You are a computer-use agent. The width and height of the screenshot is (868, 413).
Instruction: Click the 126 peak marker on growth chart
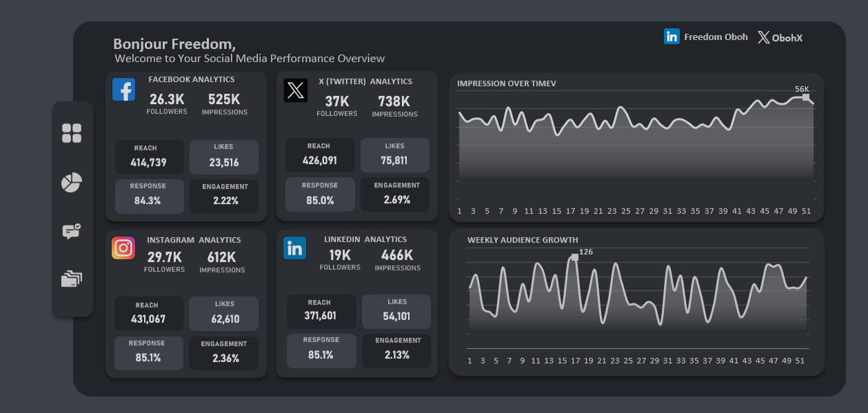coord(574,258)
